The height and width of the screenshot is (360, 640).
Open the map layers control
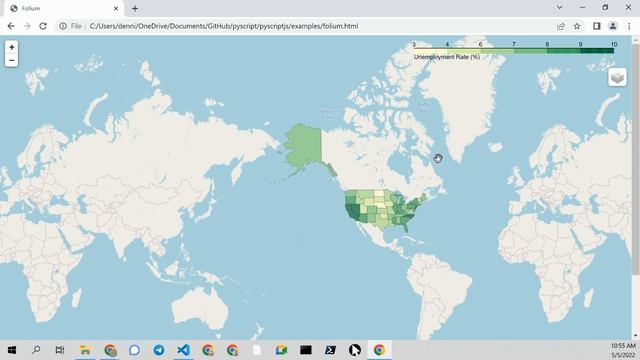pos(617,77)
